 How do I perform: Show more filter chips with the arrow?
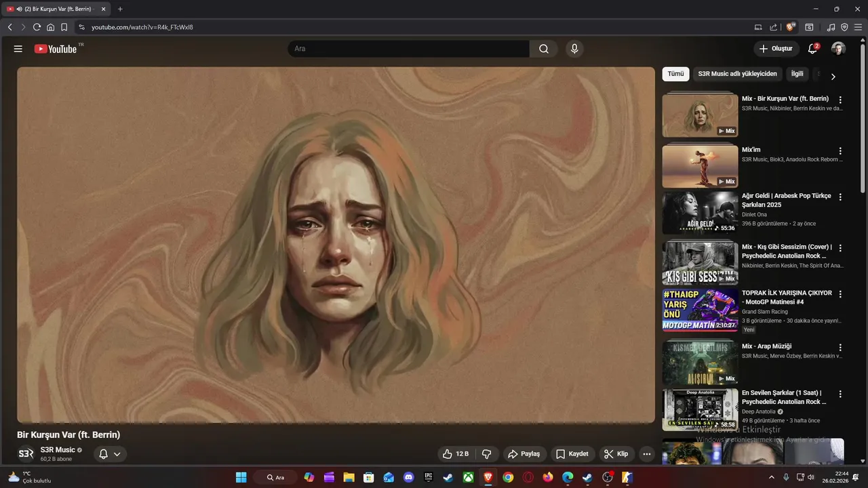click(x=833, y=77)
